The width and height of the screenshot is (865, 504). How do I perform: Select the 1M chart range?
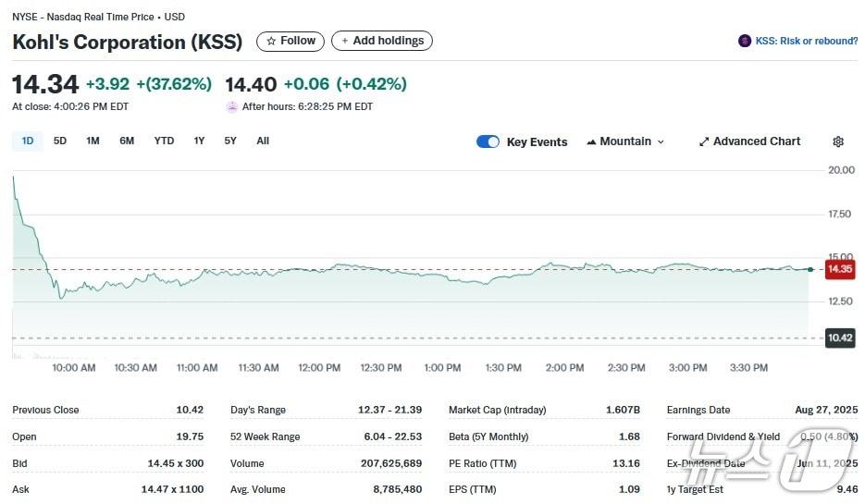93,141
